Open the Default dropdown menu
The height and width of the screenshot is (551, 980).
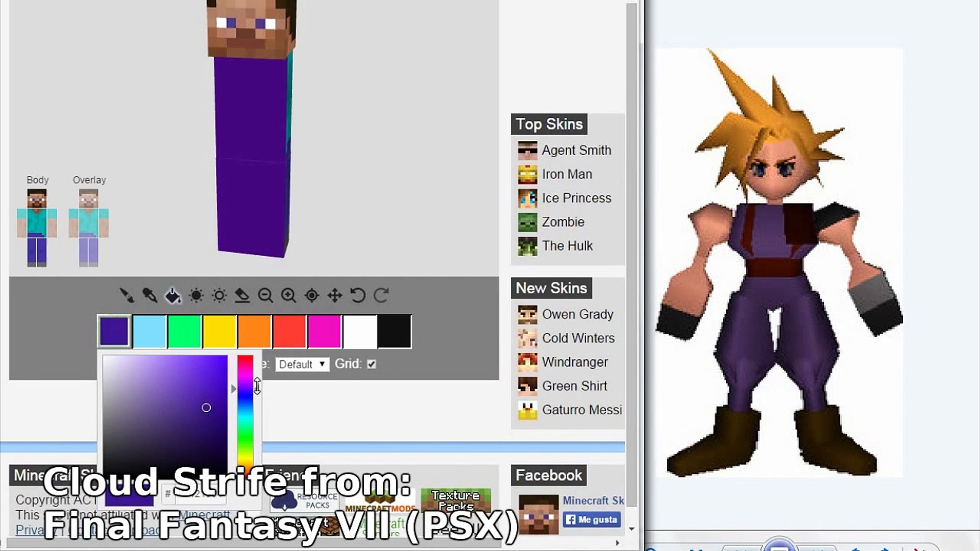(302, 364)
